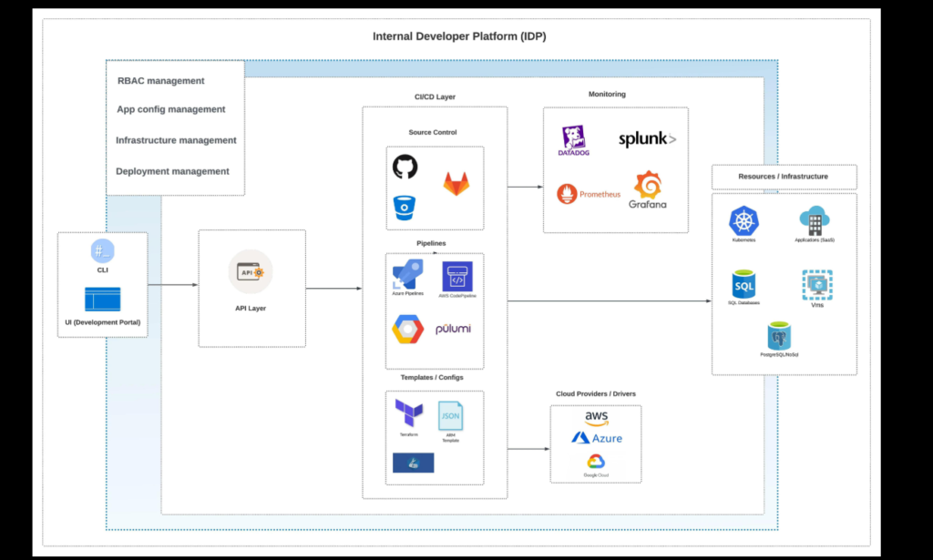Select the Azure logo
933x560 pixels.
[597, 438]
